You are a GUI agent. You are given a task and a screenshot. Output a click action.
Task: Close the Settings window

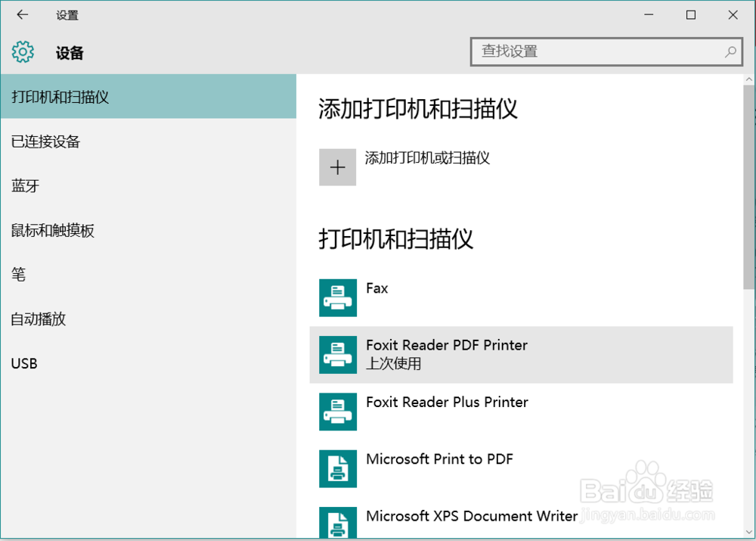733,15
